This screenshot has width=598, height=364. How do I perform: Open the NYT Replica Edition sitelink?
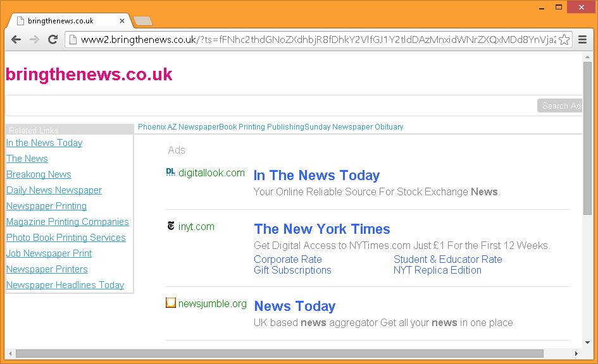(x=437, y=270)
